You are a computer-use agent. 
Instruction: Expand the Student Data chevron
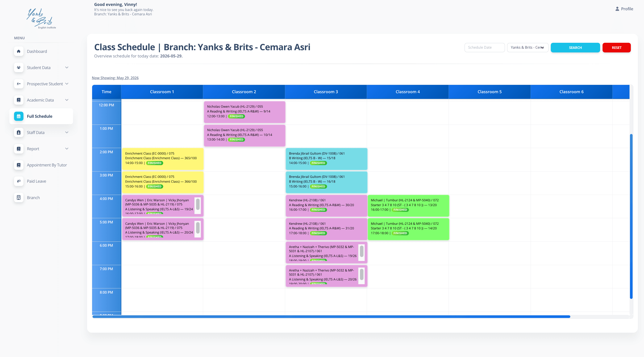(x=67, y=68)
